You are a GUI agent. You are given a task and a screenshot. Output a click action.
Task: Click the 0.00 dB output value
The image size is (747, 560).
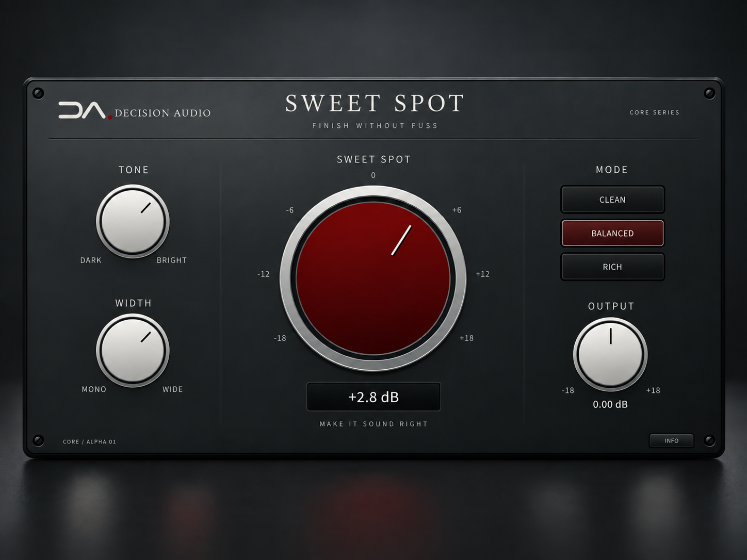[610, 404]
